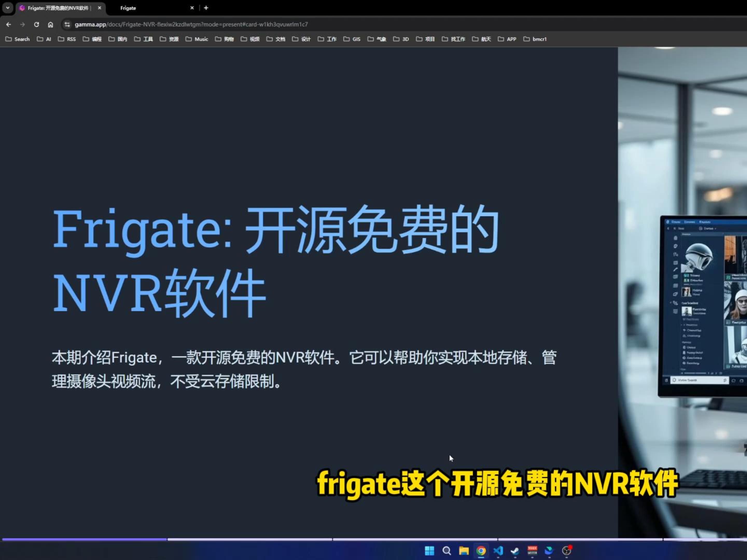747x560 pixels.
Task: Open the 国内 bookmarks folder
Action: 118,39
